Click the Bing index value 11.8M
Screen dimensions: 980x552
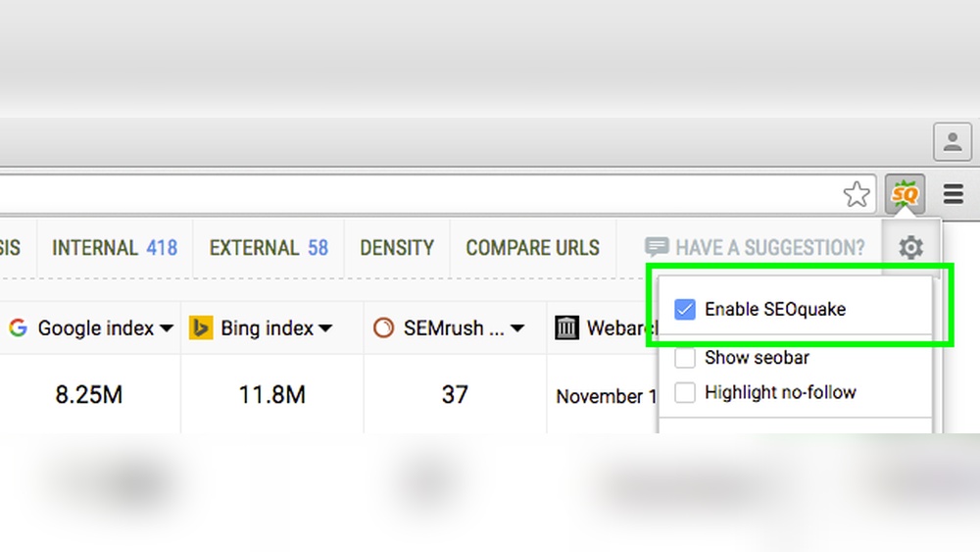[x=271, y=395]
